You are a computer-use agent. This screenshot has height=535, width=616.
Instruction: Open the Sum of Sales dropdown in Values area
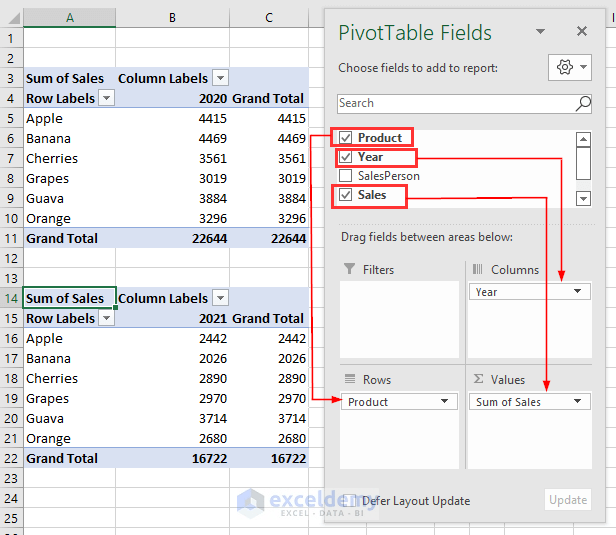click(x=577, y=401)
